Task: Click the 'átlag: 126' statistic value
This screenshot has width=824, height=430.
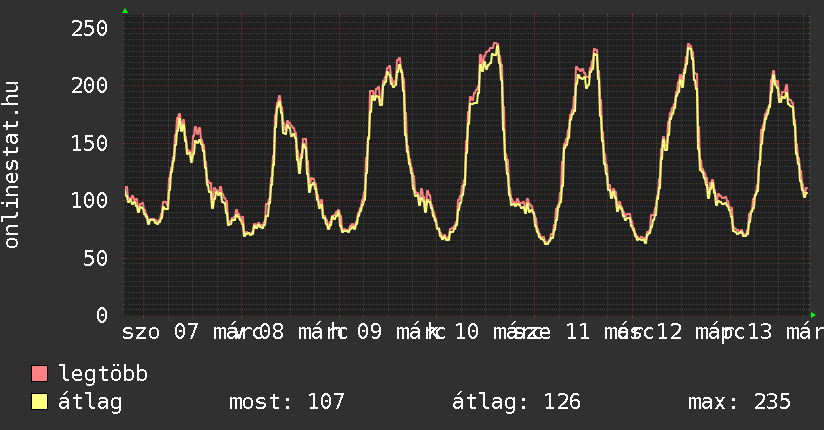Action: 516,402
